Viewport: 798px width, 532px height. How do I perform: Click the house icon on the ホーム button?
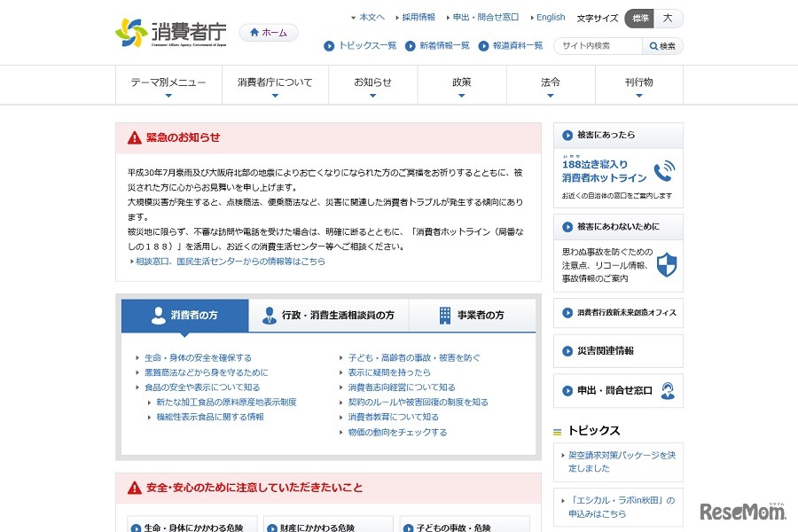[x=254, y=31]
